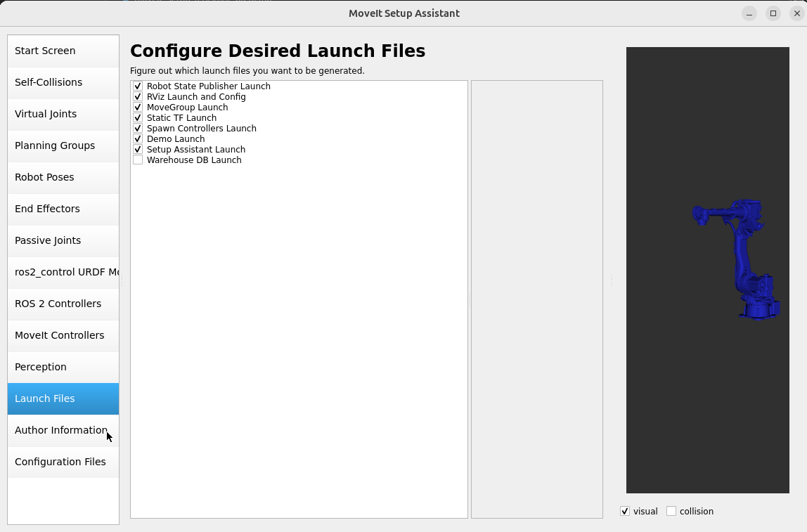Select the RViz Launch and Config label
The width and height of the screenshot is (807, 532).
click(196, 97)
